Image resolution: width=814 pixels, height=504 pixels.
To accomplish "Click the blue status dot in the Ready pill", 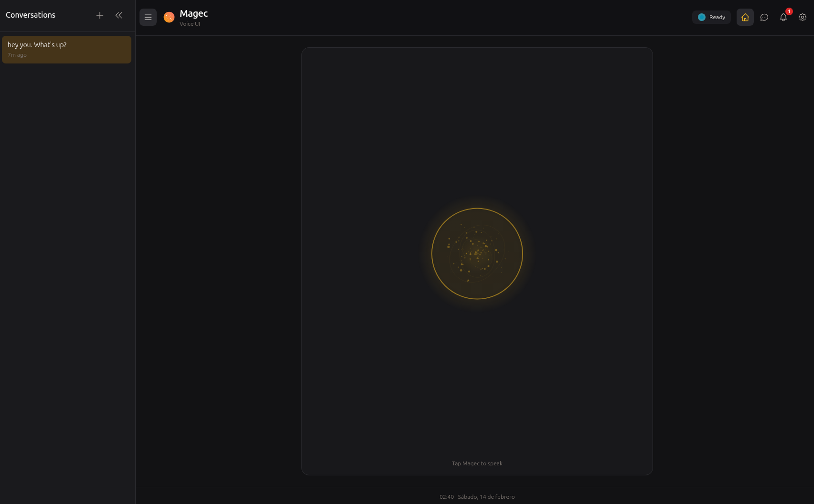I will point(701,17).
